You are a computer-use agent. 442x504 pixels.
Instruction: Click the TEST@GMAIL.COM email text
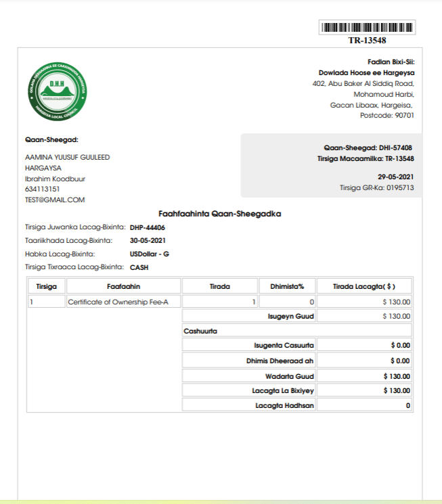coord(55,200)
